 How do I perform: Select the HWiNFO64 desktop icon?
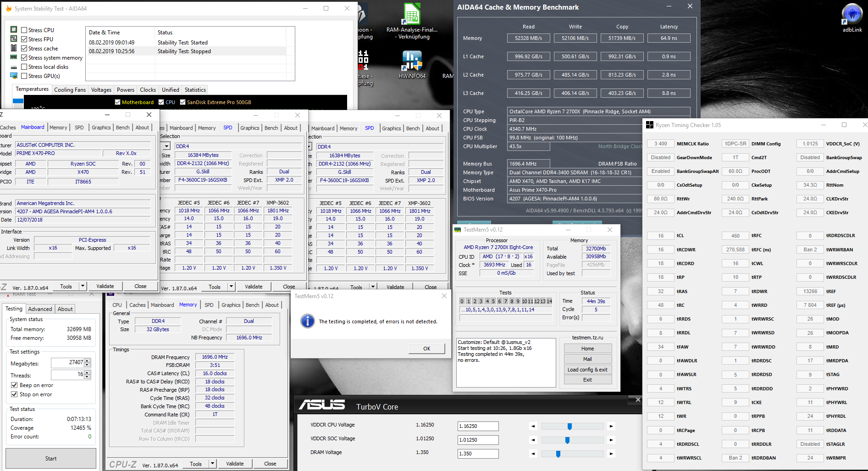coord(412,65)
